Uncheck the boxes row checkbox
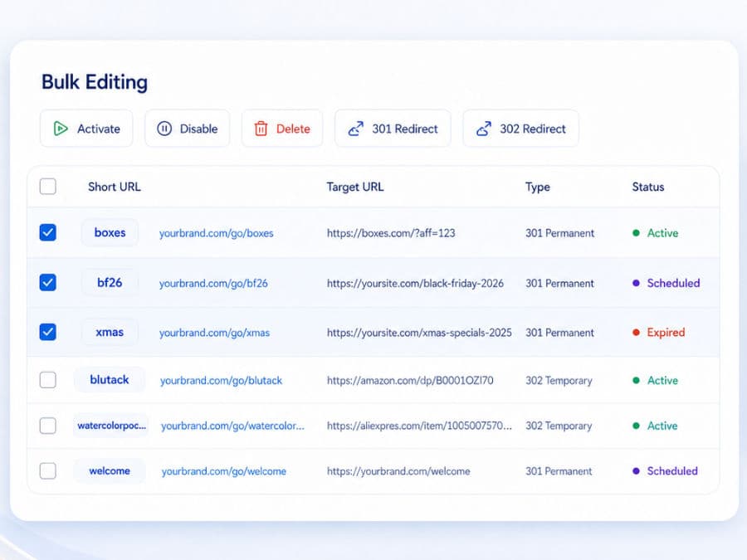 [x=47, y=232]
